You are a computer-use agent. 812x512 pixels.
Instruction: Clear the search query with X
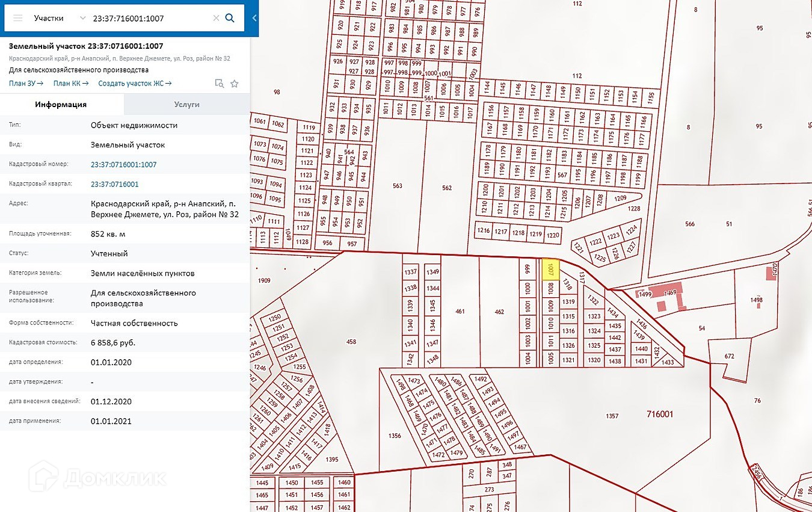(x=216, y=18)
